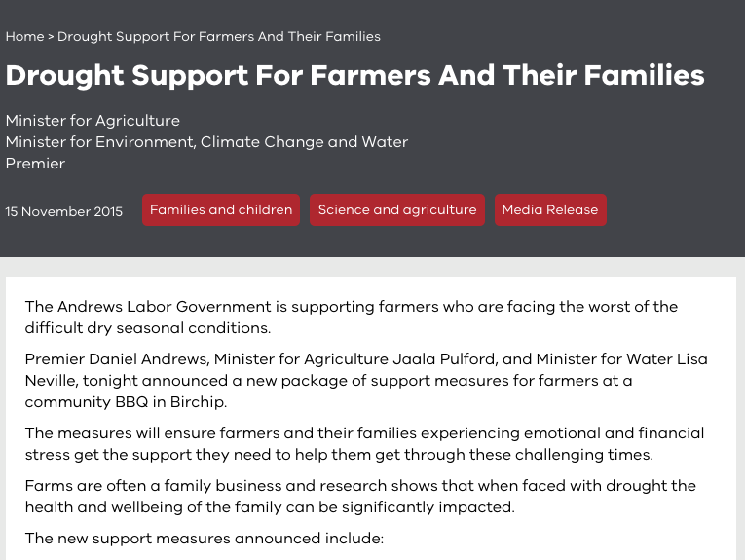Image resolution: width=745 pixels, height=560 pixels.
Task: Click paragraph starting 'The Andrews Labor Government'
Action: coord(352,317)
